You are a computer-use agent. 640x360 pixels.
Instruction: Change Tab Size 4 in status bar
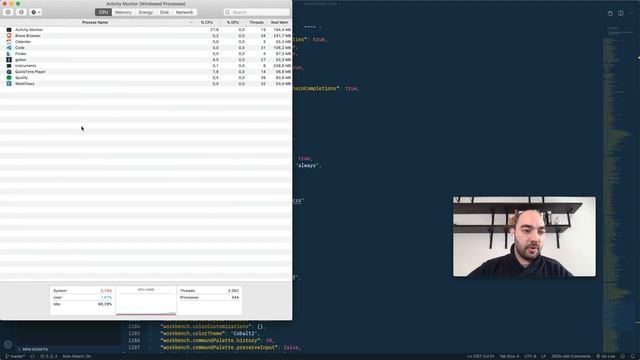coord(509,356)
